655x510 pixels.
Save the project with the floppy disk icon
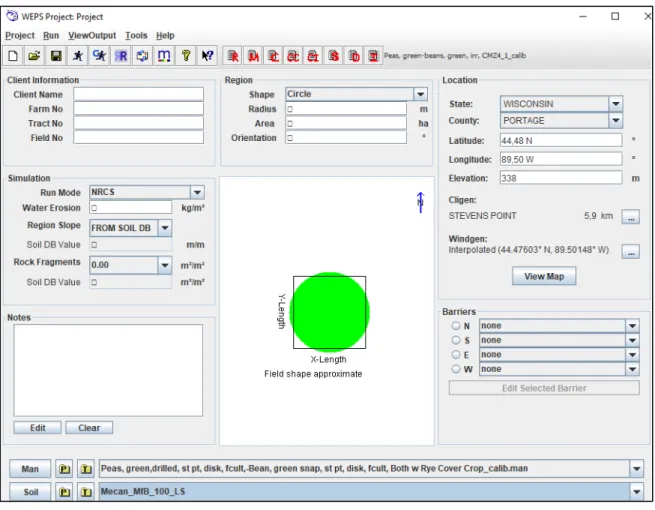[x=56, y=56]
